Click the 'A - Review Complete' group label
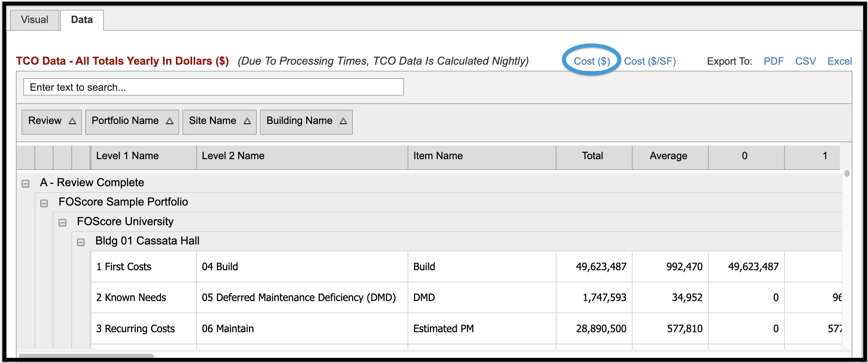Image resolution: width=868 pixels, height=363 pixels. coord(92,183)
